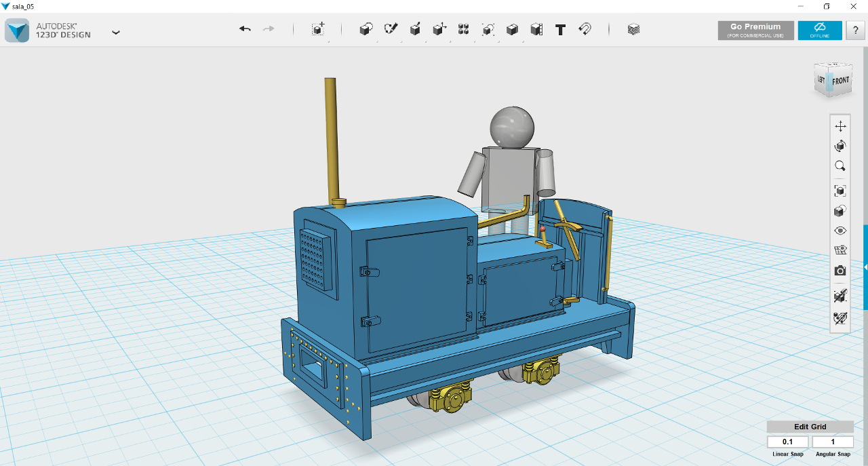Toggle sketch snapping in navigation bar
868x466 pixels.
coord(840,317)
